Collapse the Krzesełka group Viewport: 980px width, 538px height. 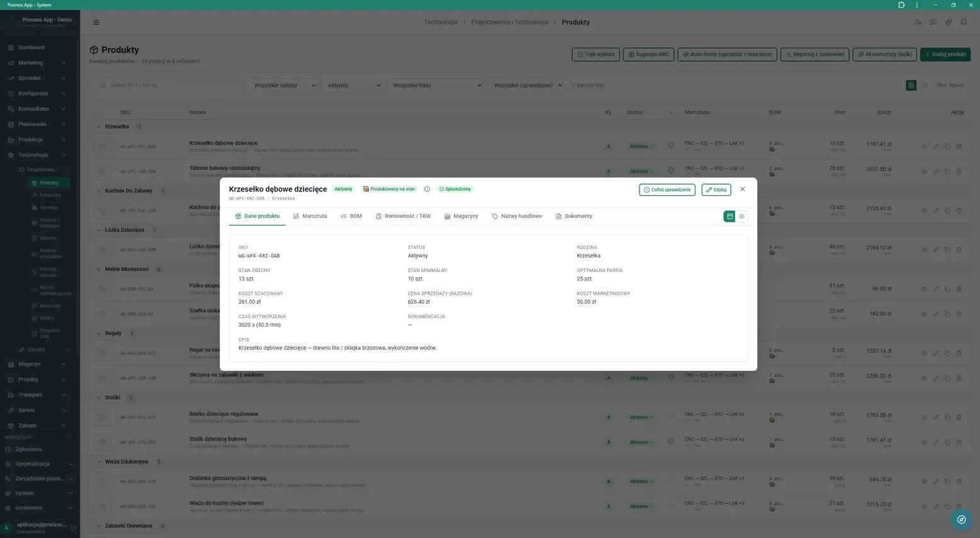click(x=99, y=127)
